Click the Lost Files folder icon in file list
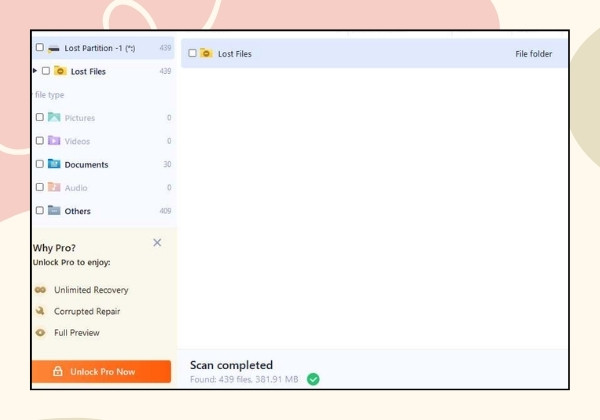Screen dimensions: 600x420 point(206,53)
